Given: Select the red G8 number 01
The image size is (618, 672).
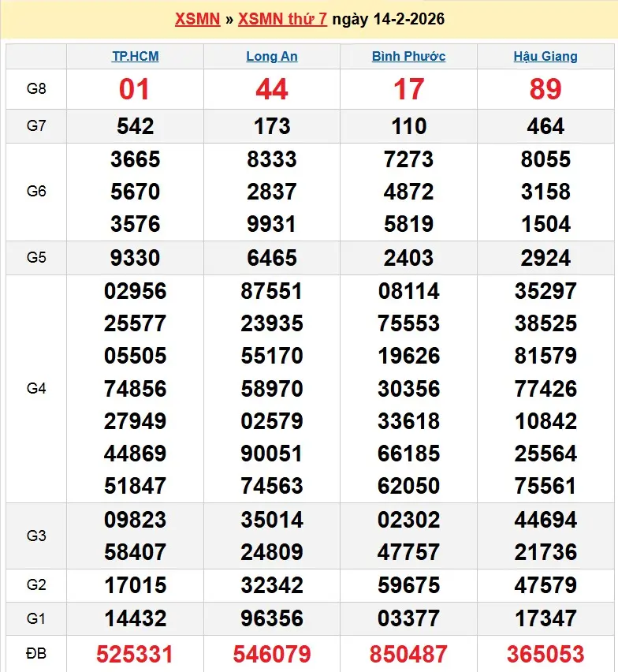Looking at the screenshot, I should (x=135, y=89).
